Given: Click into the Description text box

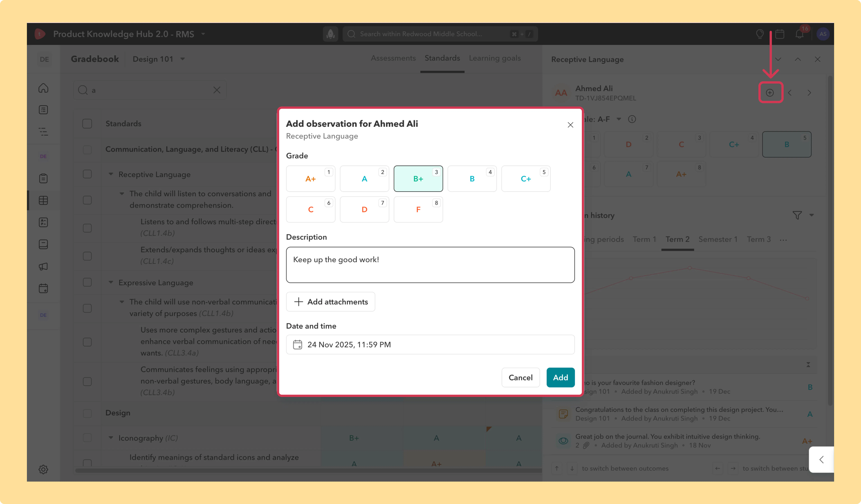Looking at the screenshot, I should coord(430,265).
